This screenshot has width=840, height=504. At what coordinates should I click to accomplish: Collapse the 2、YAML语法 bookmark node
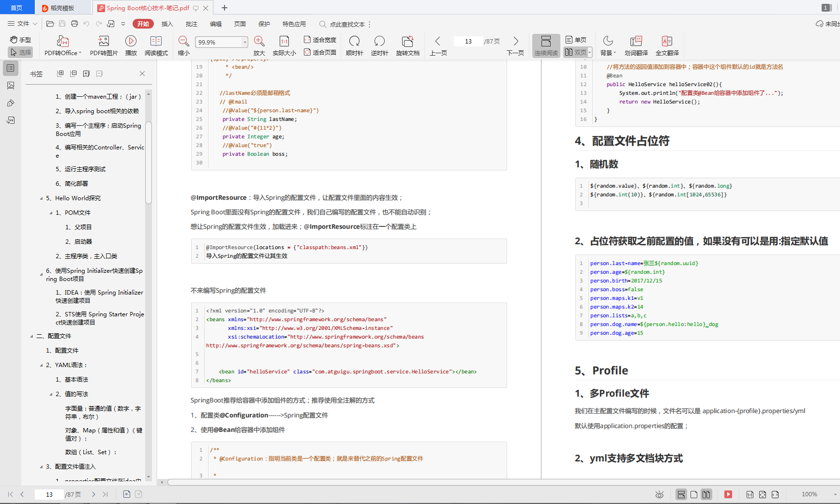pos(41,365)
